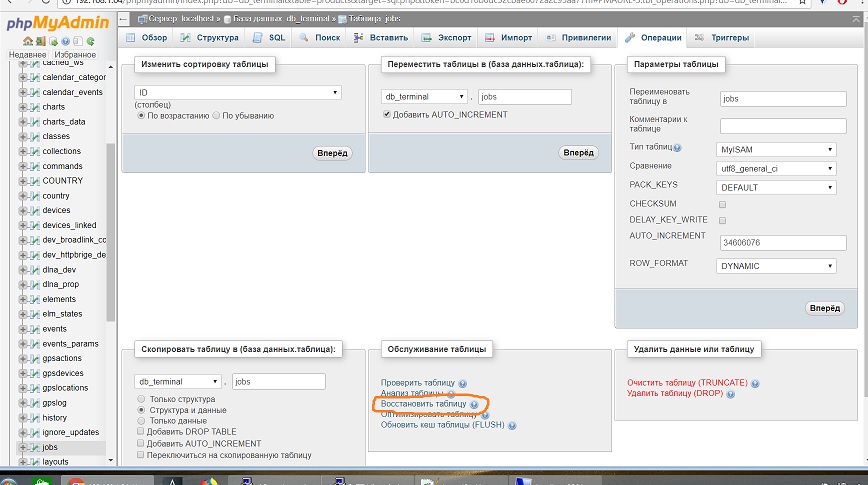Image resolution: width=868 pixels, height=485 pixels.
Task: Click the Комментарии к таблице input field
Action: pos(783,126)
